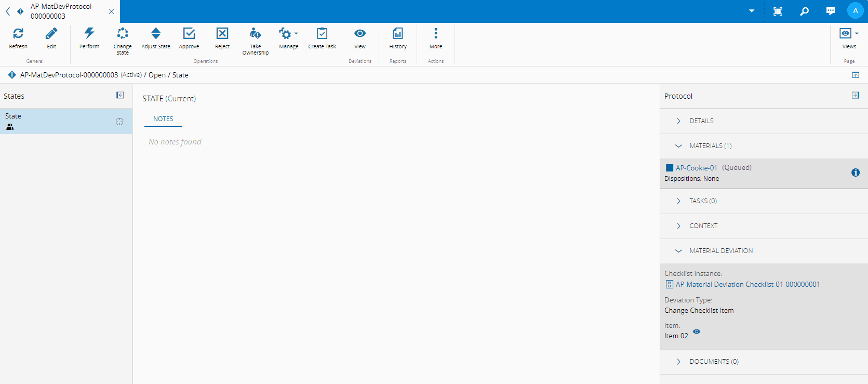Collapse the Protocol side panel
Viewport: 868px width, 384px height.
[855, 95]
